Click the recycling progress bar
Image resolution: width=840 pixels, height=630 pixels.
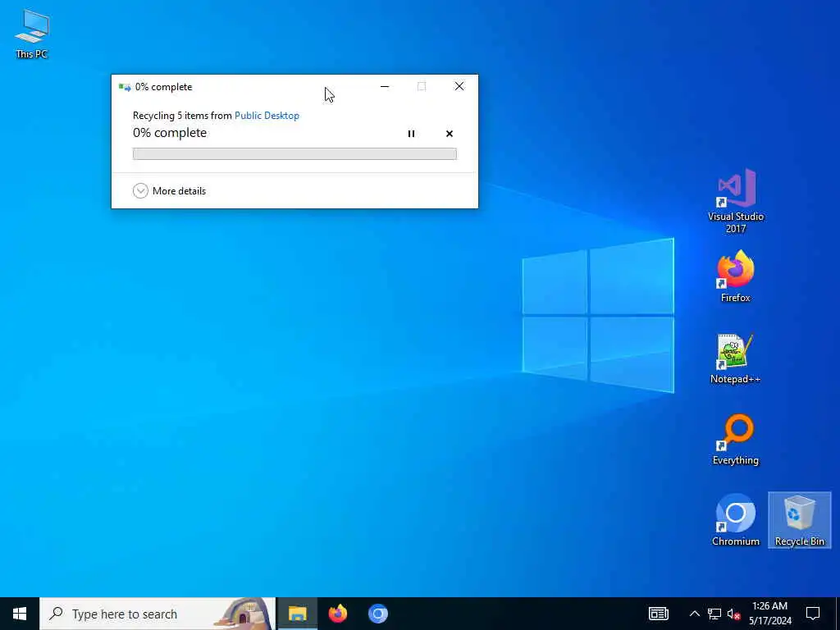294,153
